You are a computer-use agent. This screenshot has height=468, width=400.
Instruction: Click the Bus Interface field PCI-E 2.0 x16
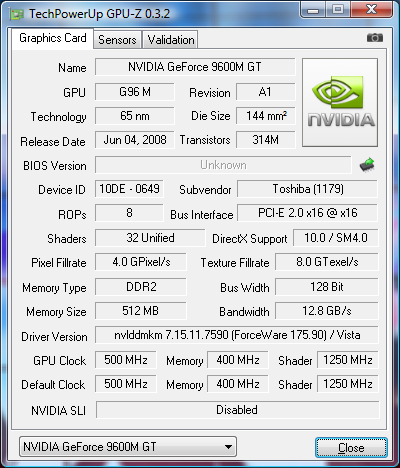(307, 213)
